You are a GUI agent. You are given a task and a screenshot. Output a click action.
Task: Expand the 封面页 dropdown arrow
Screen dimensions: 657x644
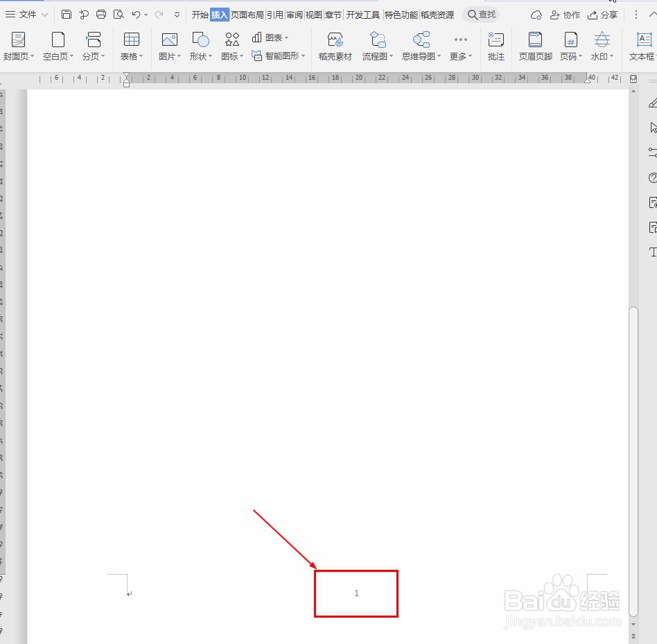point(32,55)
